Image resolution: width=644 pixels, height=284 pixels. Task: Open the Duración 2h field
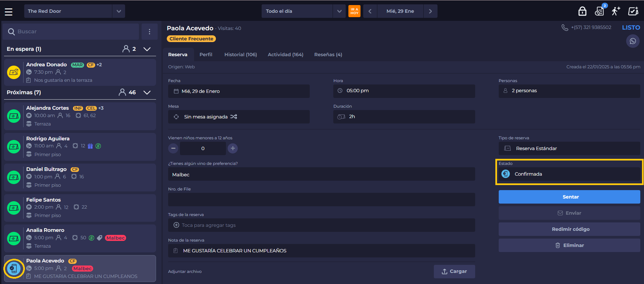[404, 117]
